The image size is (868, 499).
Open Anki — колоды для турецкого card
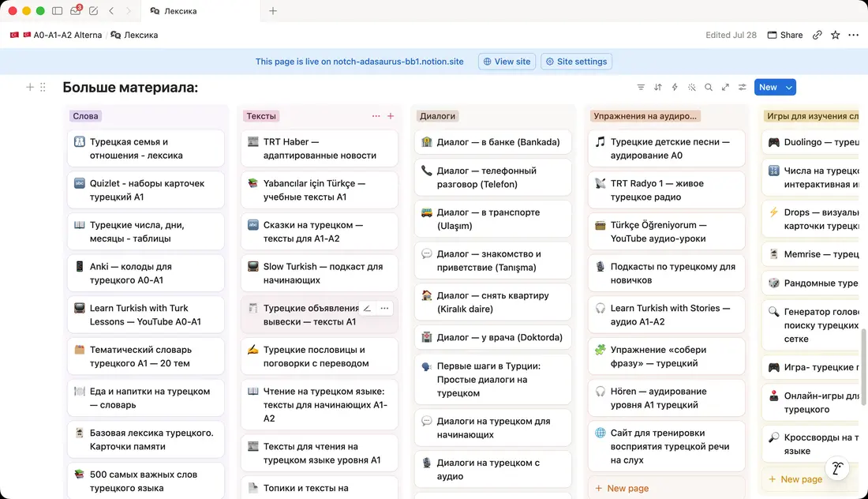146,273
